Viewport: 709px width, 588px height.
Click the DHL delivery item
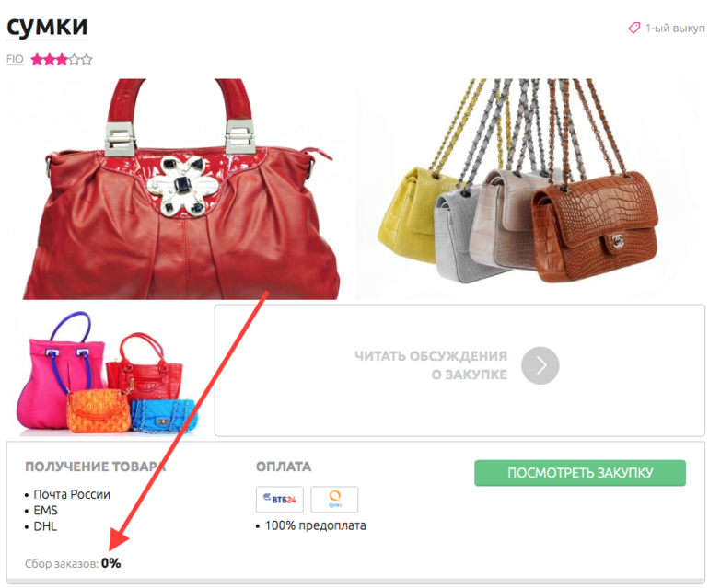click(x=45, y=526)
